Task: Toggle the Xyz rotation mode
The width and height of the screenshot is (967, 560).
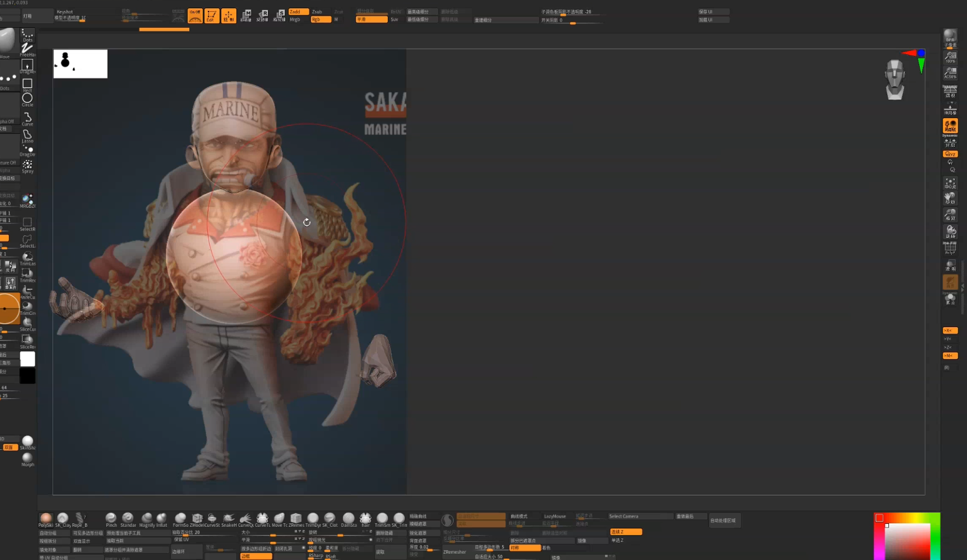Action: pos(950,154)
